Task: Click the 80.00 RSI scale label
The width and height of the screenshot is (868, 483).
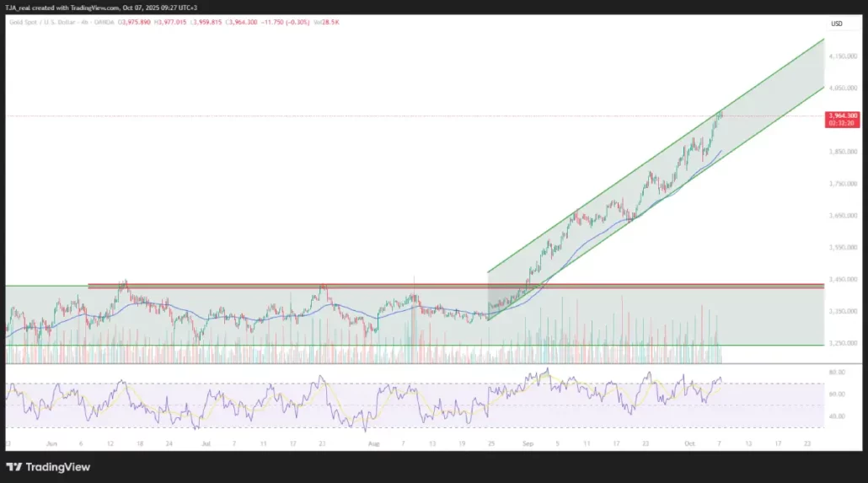Action: (x=837, y=372)
